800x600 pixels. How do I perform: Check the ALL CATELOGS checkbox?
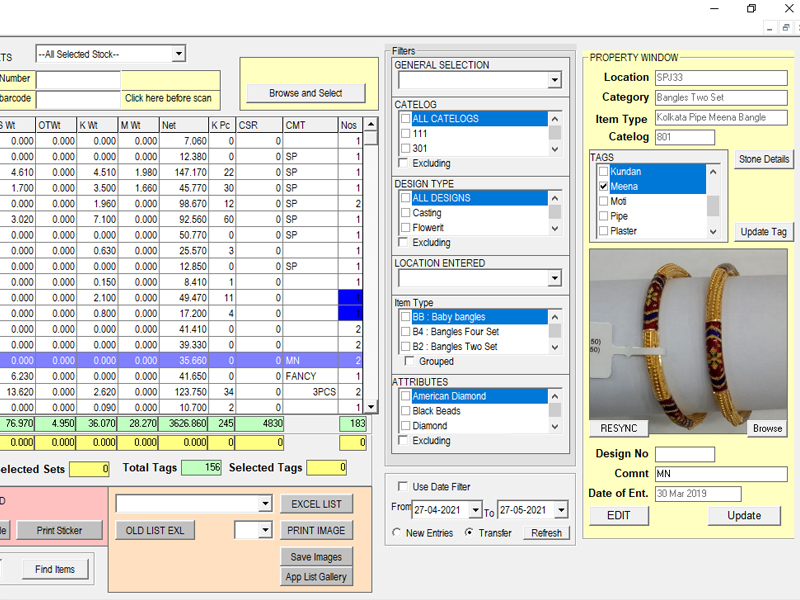coord(406,118)
